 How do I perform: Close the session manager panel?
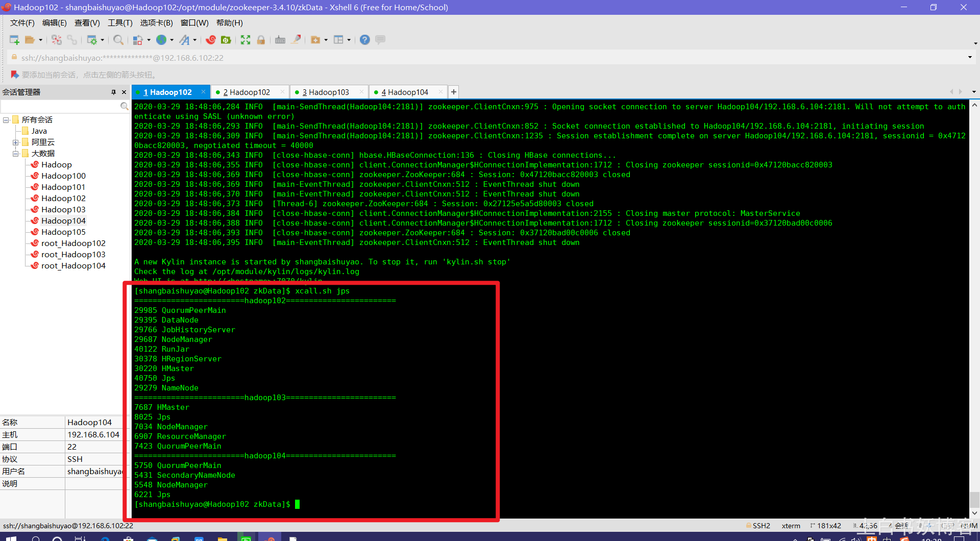[x=124, y=92]
